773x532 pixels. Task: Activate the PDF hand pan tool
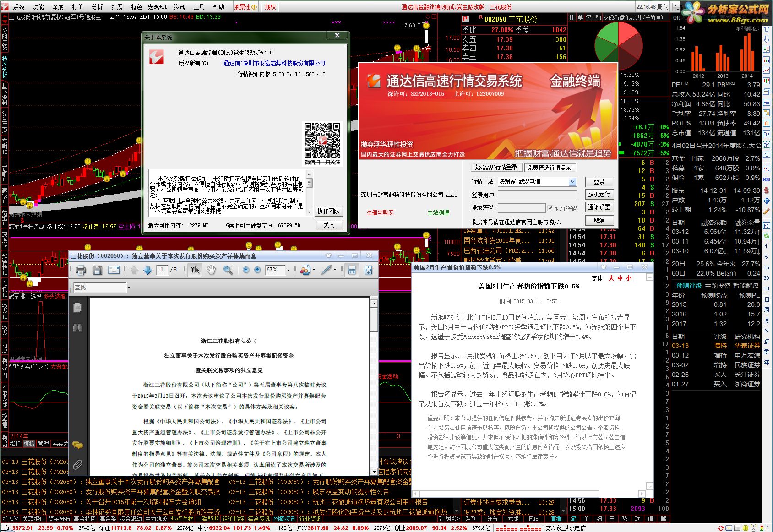coord(211,270)
